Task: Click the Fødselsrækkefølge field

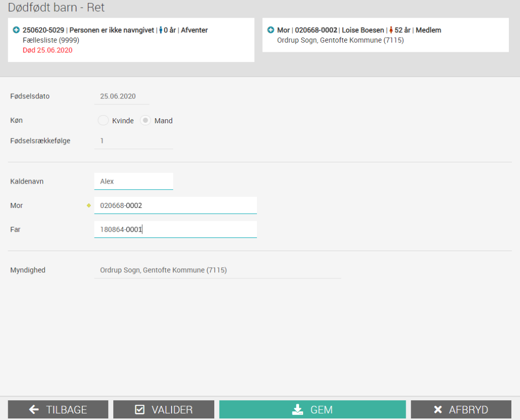Action: click(x=134, y=141)
